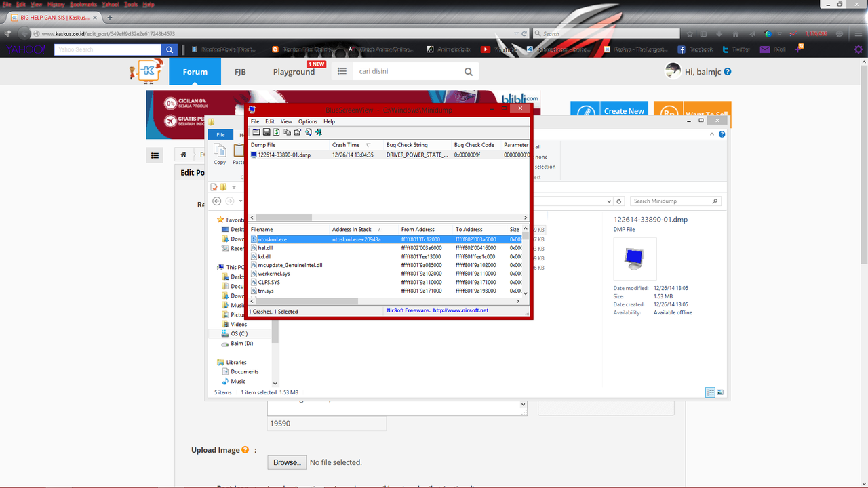Open the Edit menu in BlueScreenView
Image resolution: width=868 pixels, height=488 pixels.
tap(270, 121)
